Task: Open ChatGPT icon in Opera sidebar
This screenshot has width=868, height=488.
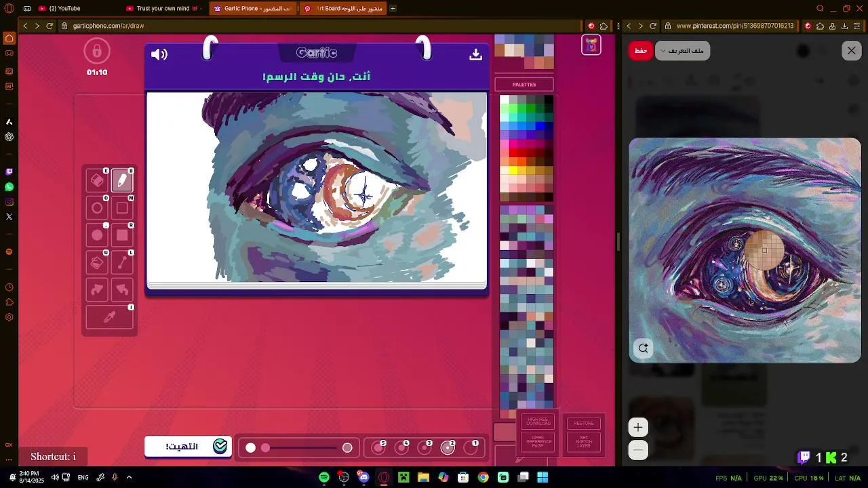Action: pos(9,136)
